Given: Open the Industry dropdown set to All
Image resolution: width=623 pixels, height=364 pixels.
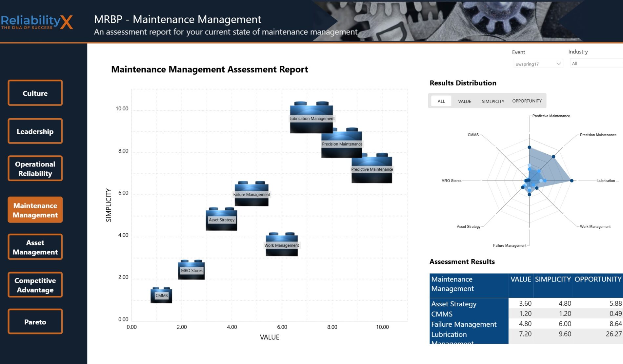Looking at the screenshot, I should pyautogui.click(x=595, y=64).
